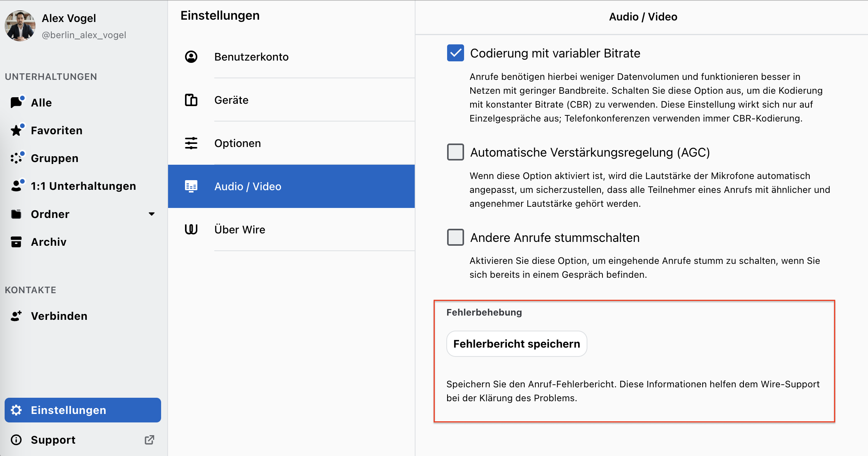Viewport: 868px width, 456px height.
Task: Click the Fehlerbericht speichern button
Action: [516, 344]
